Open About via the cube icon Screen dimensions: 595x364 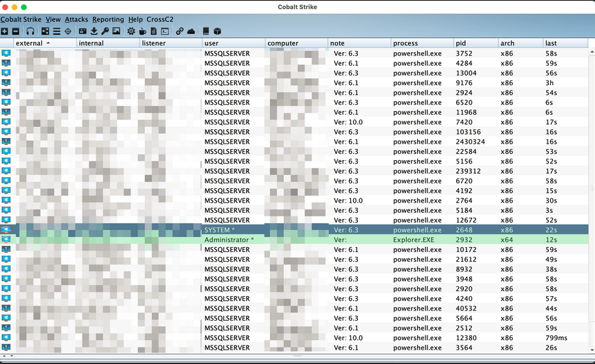click(x=217, y=31)
